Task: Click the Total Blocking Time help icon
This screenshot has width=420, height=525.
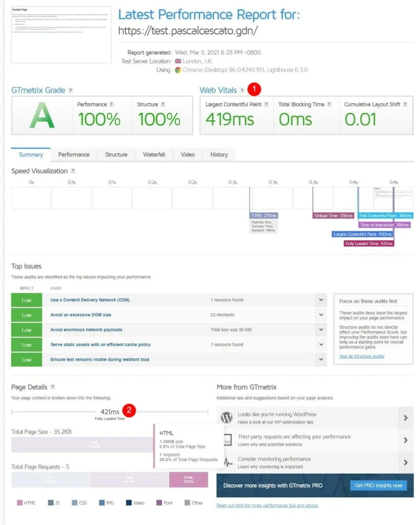Action: (329, 105)
